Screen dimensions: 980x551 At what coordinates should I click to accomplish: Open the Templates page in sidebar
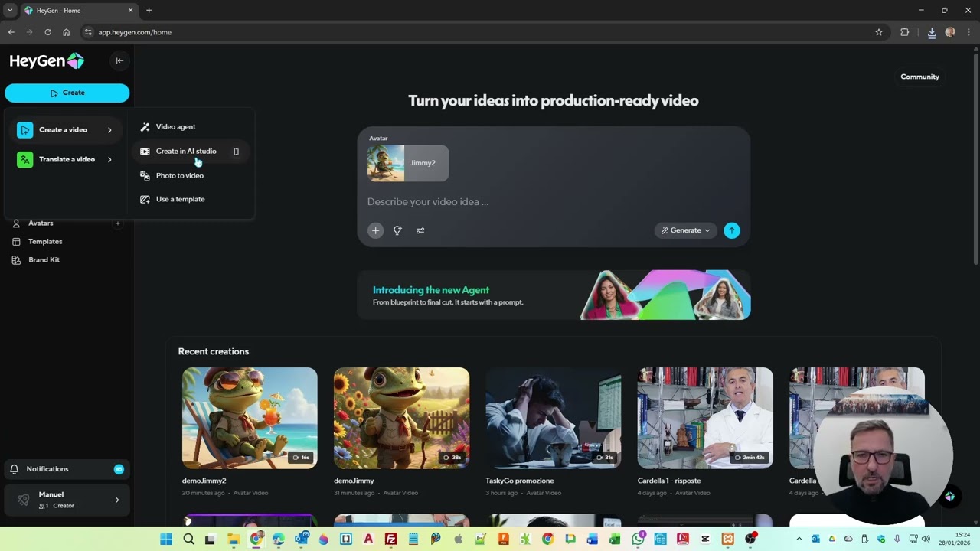45,242
